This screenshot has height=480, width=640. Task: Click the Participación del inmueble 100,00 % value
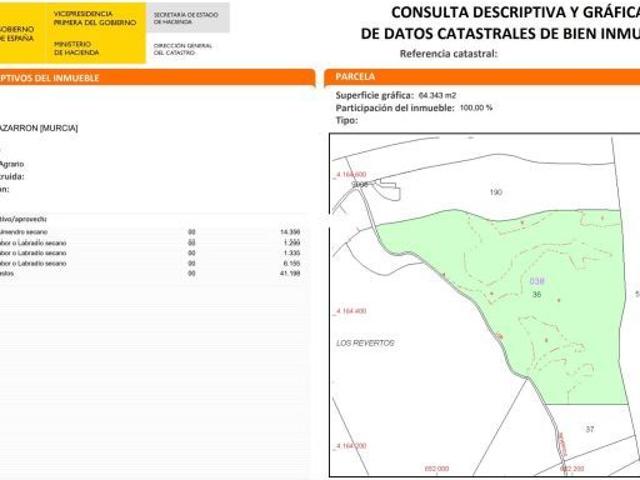coord(475,107)
